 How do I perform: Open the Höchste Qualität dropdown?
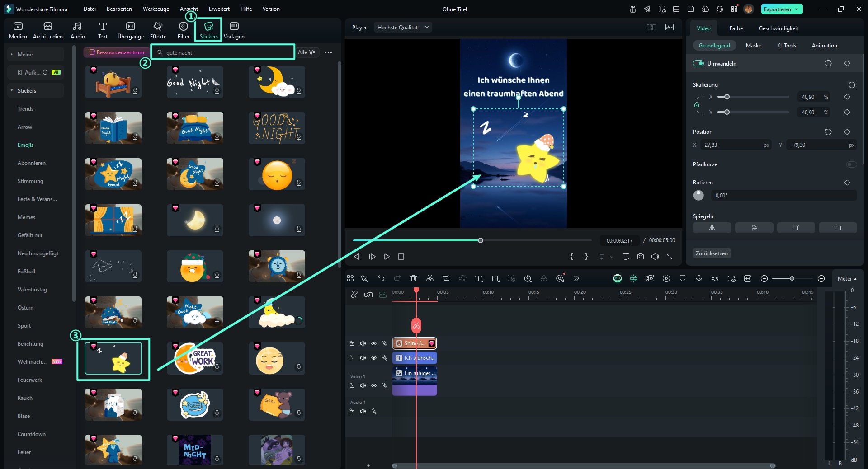(402, 28)
